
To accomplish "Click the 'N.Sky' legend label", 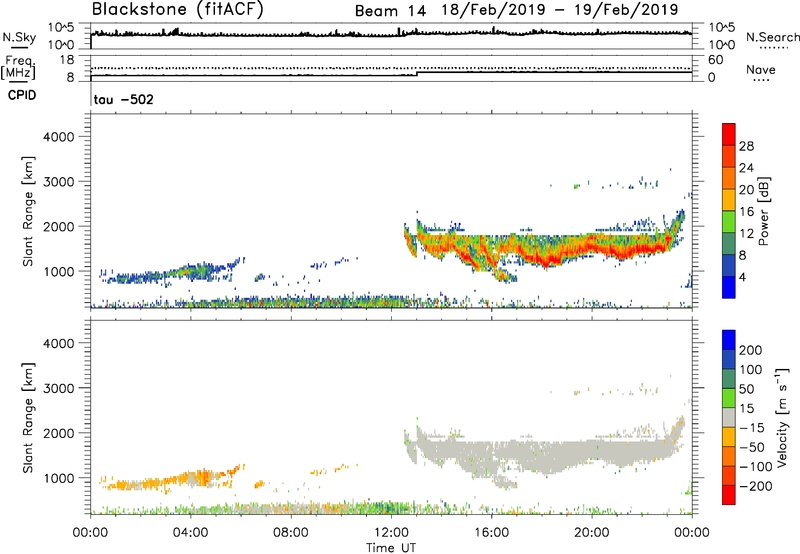I will click(19, 37).
